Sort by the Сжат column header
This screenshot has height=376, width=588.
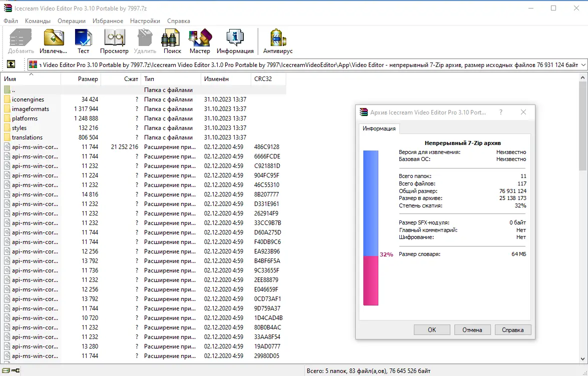(121, 78)
